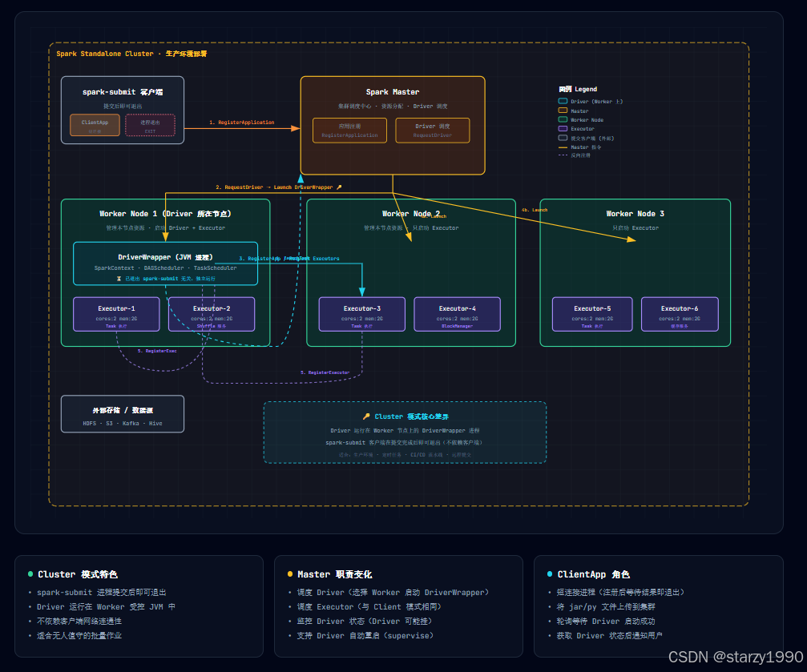
Task: Click 'Driver 运行在 Worker 节点上的 DriverWrapper 进程'
Action: (405, 431)
